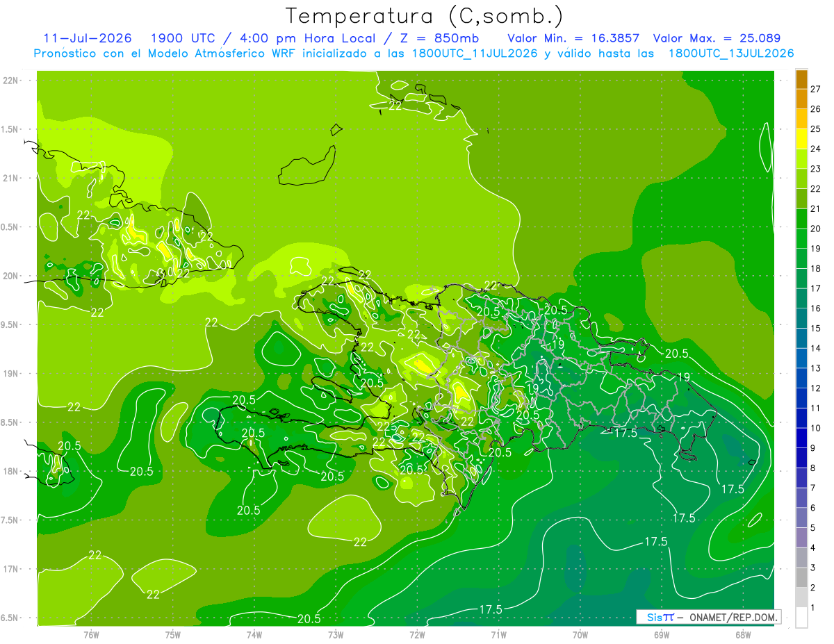
Task: Click the legend scale value 14
Action: (x=815, y=348)
